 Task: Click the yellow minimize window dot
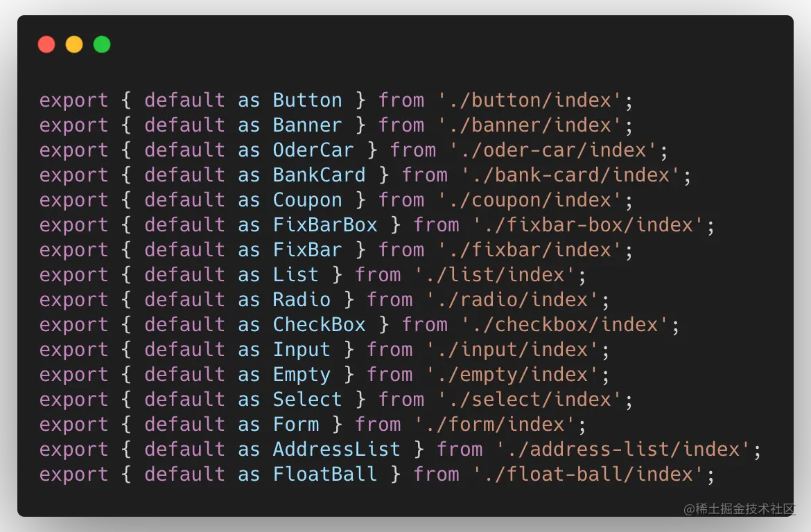[x=74, y=45]
